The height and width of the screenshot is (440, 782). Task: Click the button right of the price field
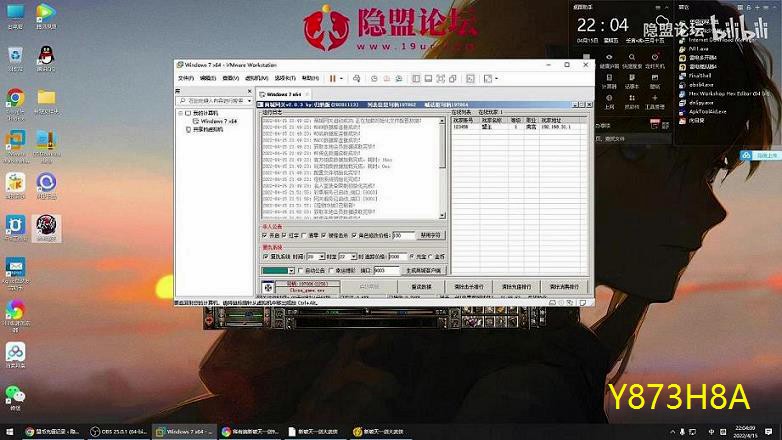(x=431, y=235)
